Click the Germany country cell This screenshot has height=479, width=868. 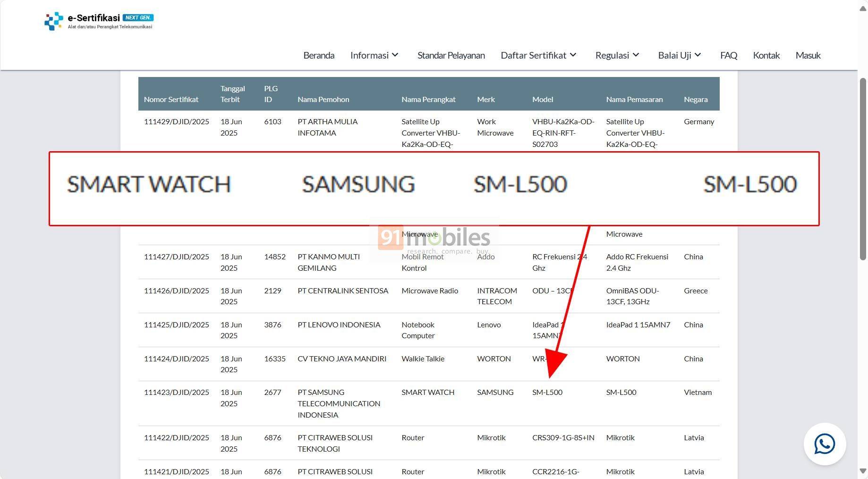click(x=699, y=121)
